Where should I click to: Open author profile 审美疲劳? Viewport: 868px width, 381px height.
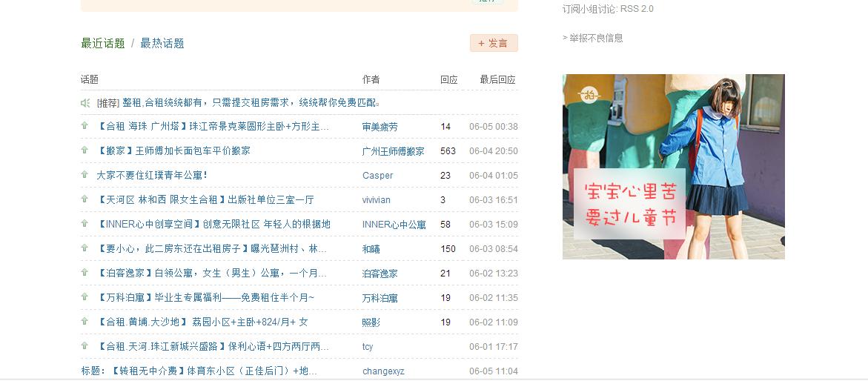(x=380, y=127)
